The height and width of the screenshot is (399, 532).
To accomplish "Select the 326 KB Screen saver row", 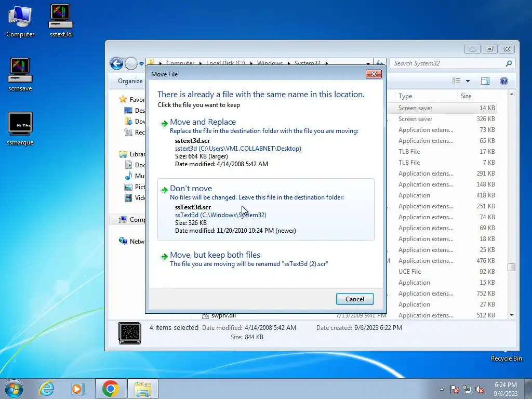I will 442,119.
